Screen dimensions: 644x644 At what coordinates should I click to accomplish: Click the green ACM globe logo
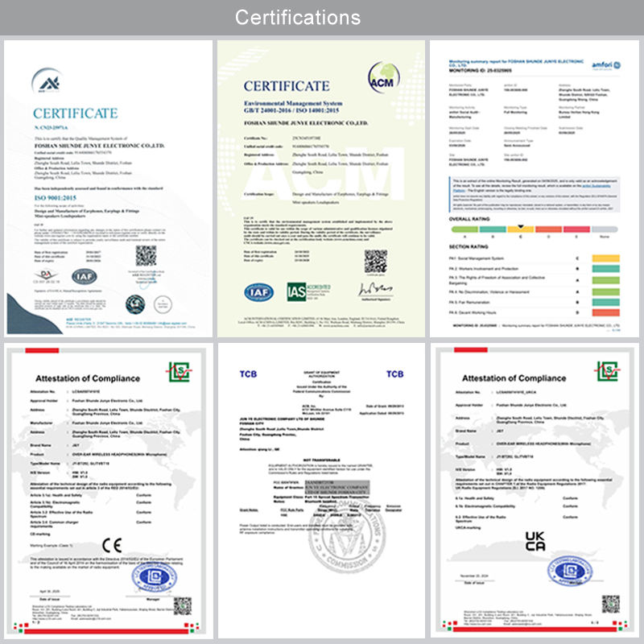click(384, 77)
